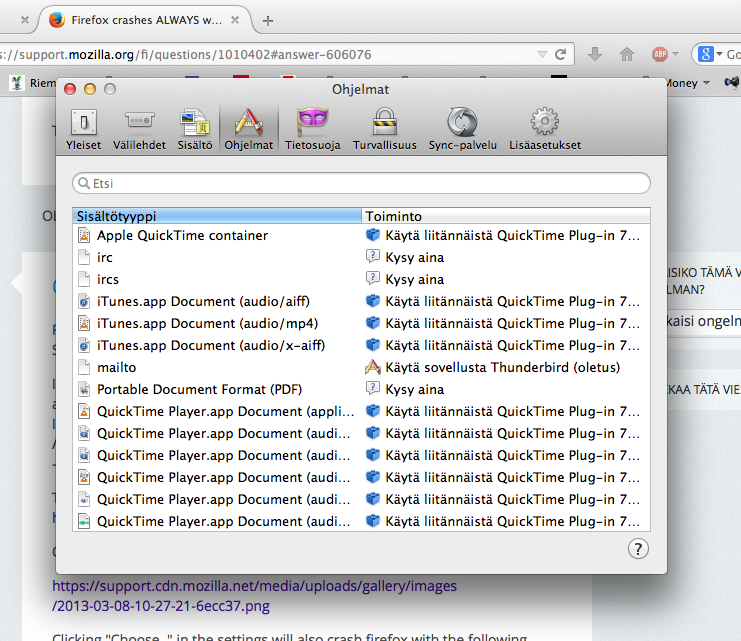Open the support.cdn.mozilla.net image link
This screenshot has width=741, height=641.
click(x=254, y=596)
